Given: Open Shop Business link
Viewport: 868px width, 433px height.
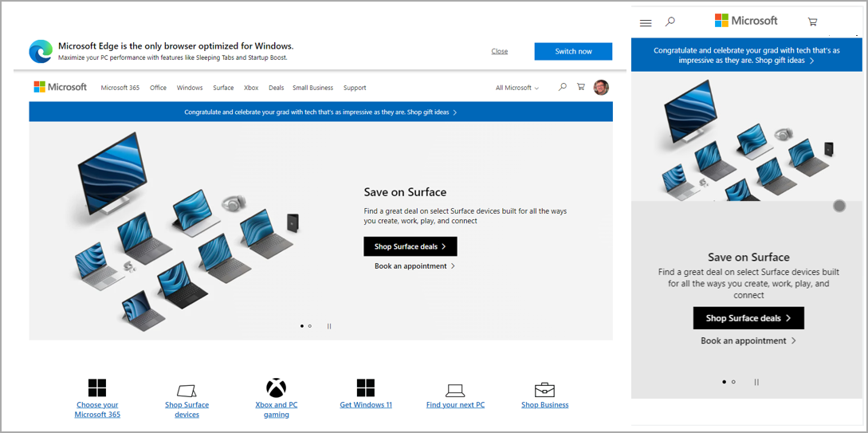Looking at the screenshot, I should [x=544, y=405].
